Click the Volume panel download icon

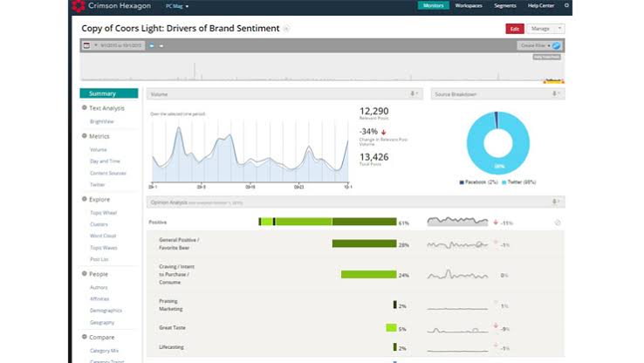pos(414,94)
